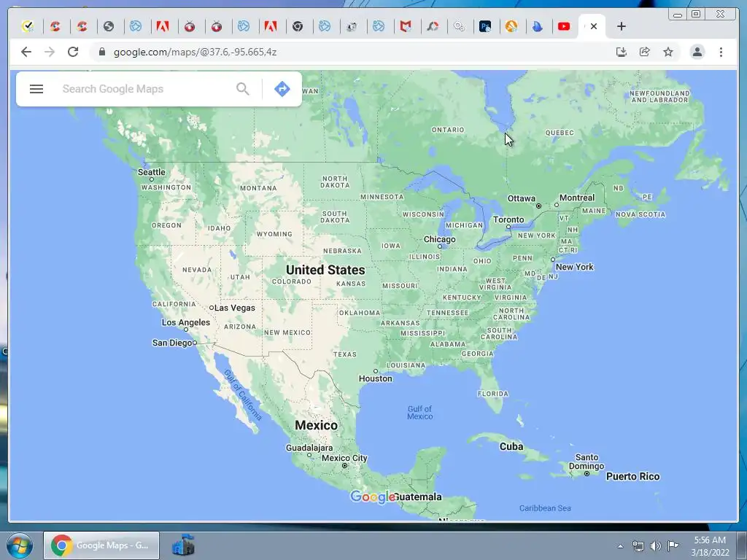Click the Las Vegas city label
747x560 pixels.
(234, 308)
